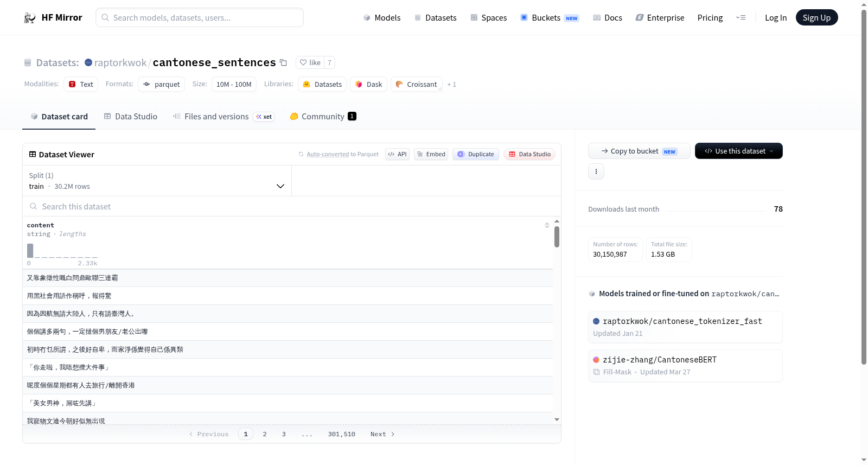Screen dimensions: 868x465
Task: Click the Embed button
Action: pyautogui.click(x=431, y=155)
